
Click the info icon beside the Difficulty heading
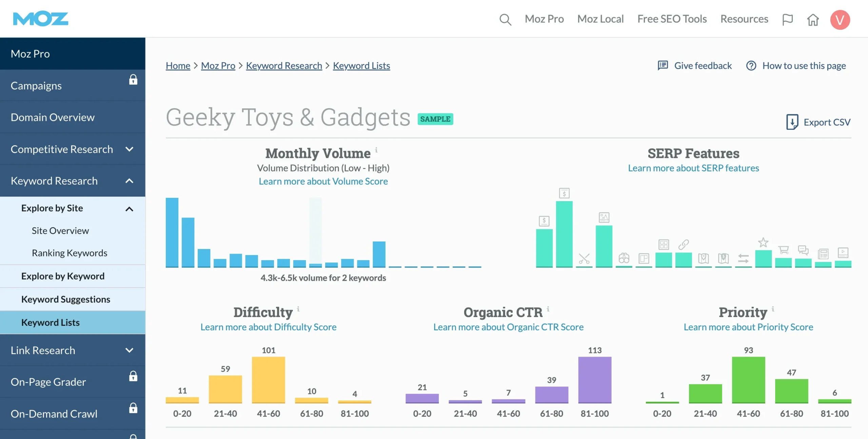(298, 309)
